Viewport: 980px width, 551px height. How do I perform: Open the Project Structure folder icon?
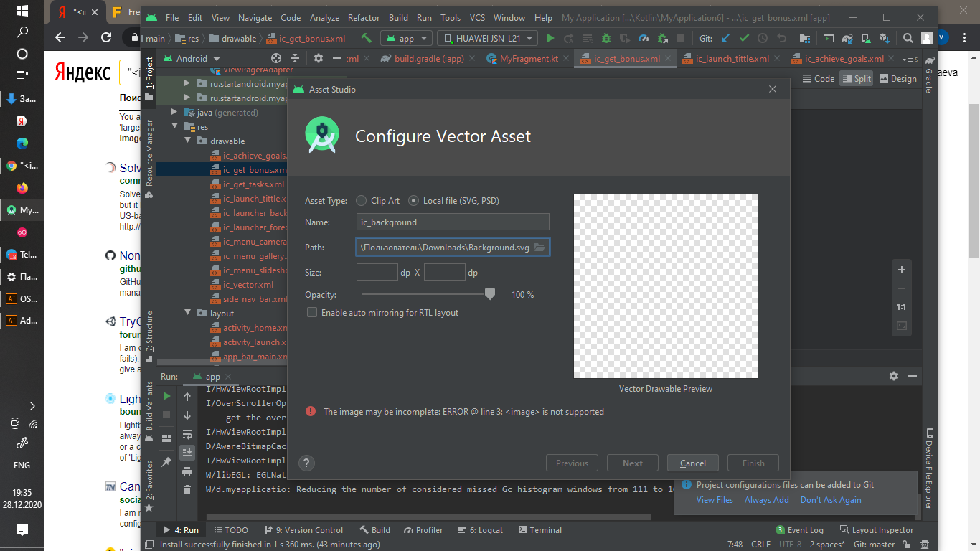pos(805,39)
